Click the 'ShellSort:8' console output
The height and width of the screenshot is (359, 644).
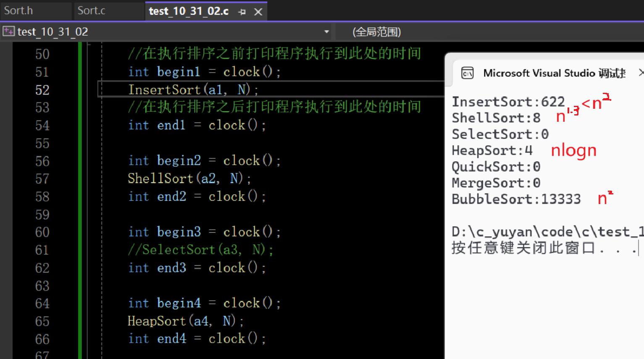(x=496, y=118)
